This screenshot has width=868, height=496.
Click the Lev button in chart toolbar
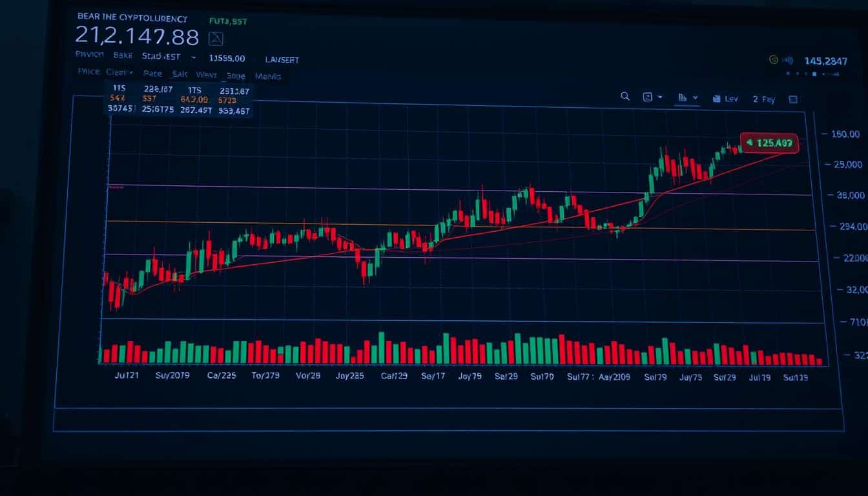click(x=731, y=99)
